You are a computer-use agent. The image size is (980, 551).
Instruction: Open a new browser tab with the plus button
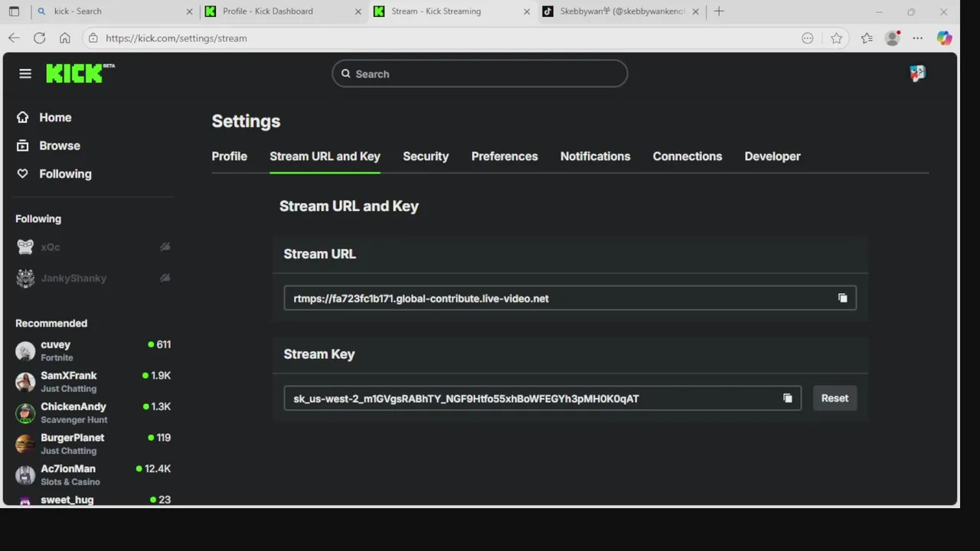point(718,11)
